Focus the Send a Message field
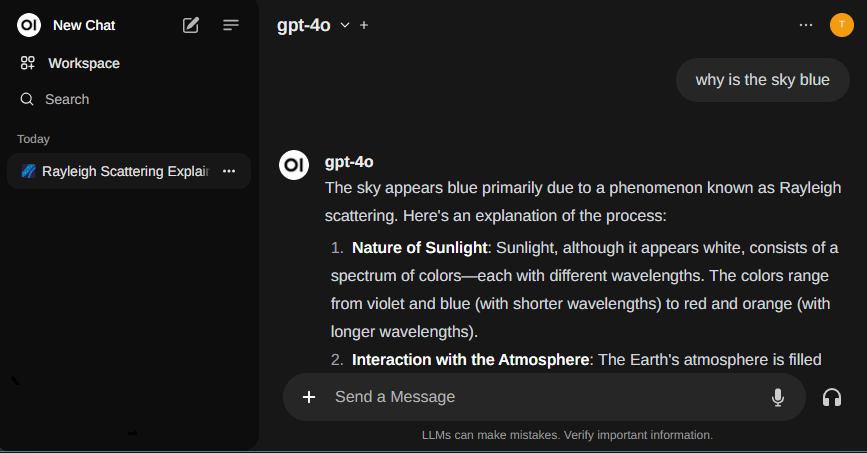The height and width of the screenshot is (453, 867). [x=545, y=397]
